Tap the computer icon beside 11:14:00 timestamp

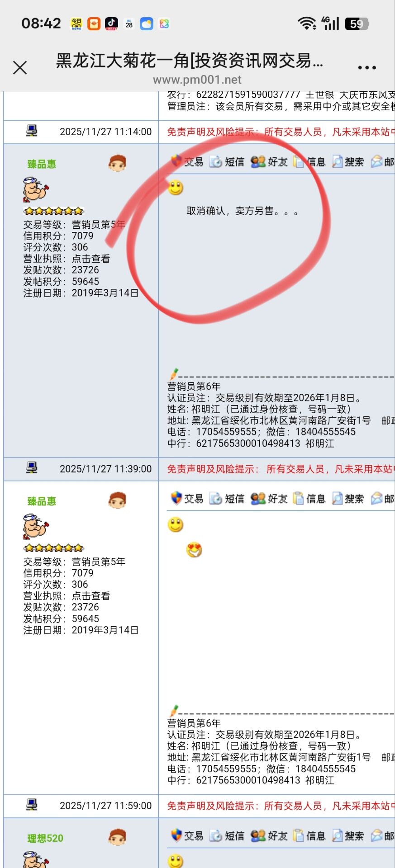coord(32,131)
